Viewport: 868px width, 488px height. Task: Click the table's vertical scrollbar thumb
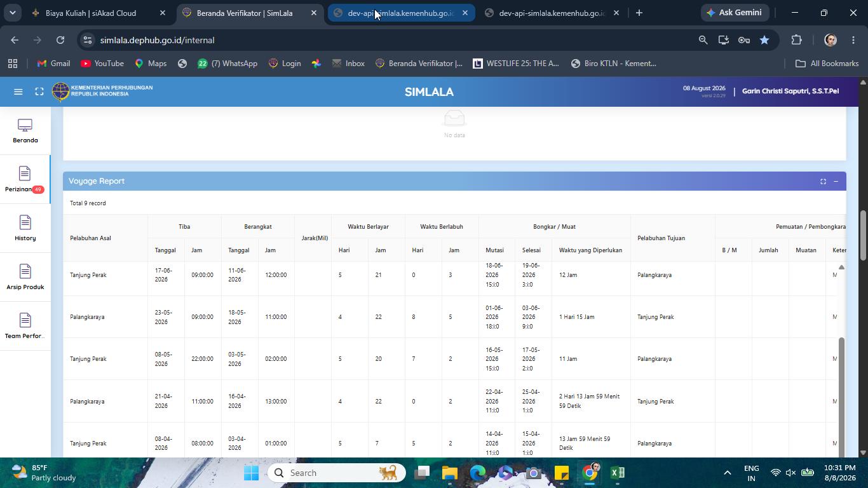[841, 396]
